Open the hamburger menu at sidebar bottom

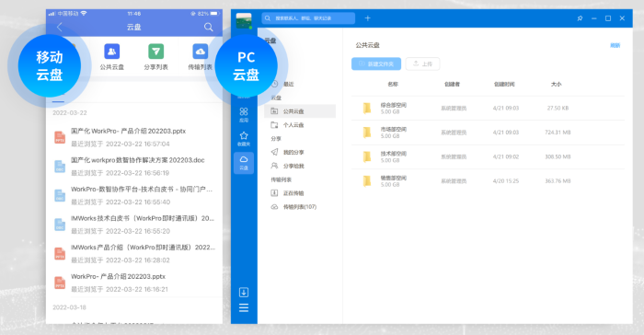click(x=244, y=308)
